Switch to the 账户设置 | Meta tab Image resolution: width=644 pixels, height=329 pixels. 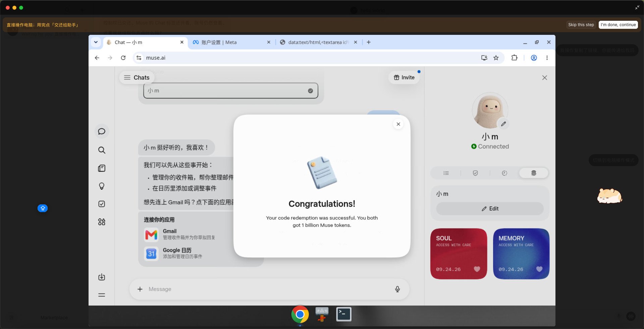pos(231,42)
